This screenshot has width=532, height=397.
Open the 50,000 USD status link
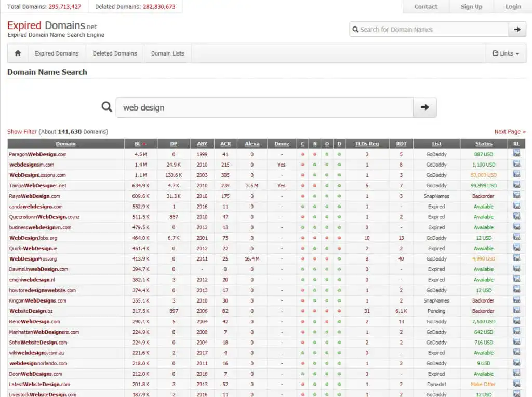[484, 175]
